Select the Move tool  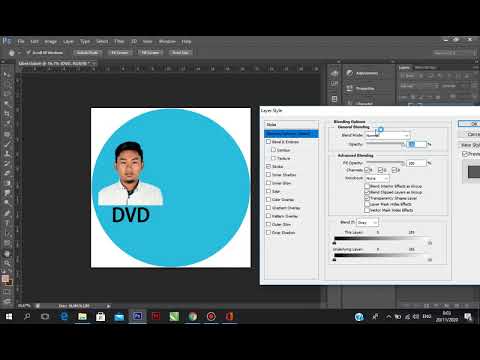(7, 74)
